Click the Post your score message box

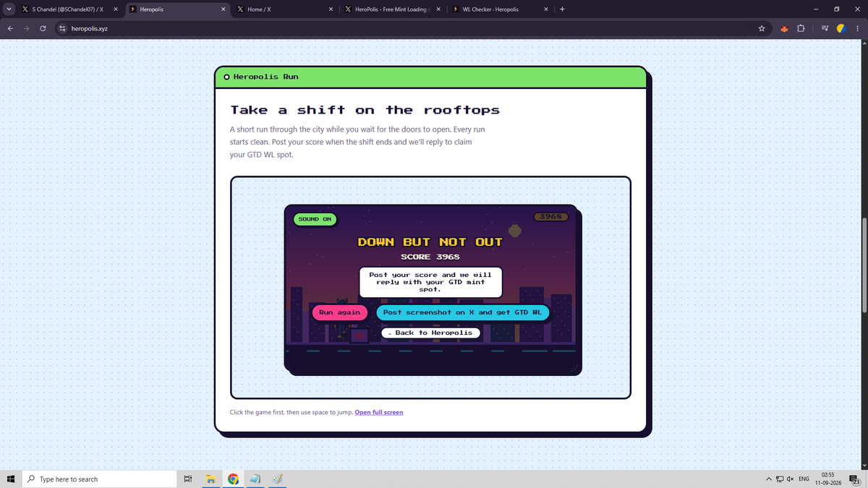click(x=430, y=282)
